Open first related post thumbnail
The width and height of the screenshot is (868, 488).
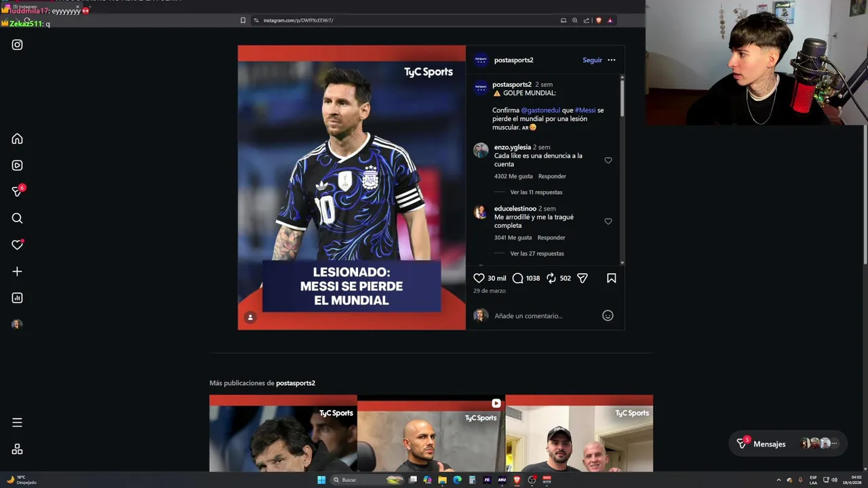coord(283,434)
